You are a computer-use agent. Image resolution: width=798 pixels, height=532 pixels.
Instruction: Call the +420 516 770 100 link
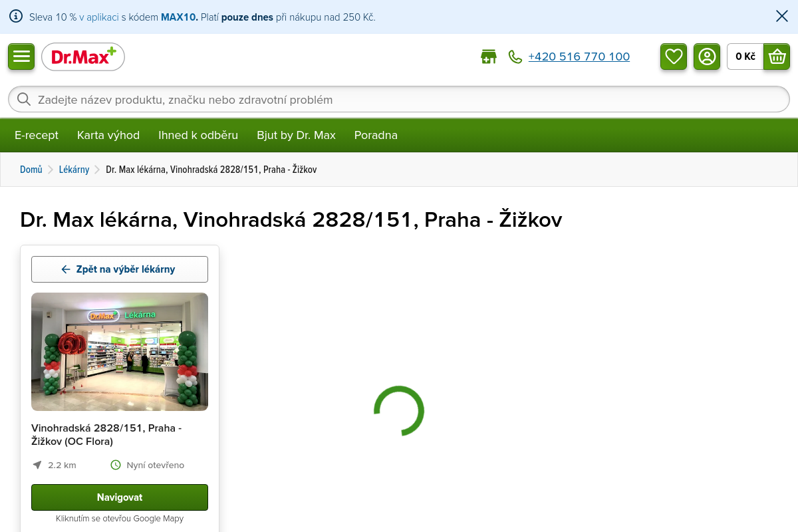tap(579, 57)
